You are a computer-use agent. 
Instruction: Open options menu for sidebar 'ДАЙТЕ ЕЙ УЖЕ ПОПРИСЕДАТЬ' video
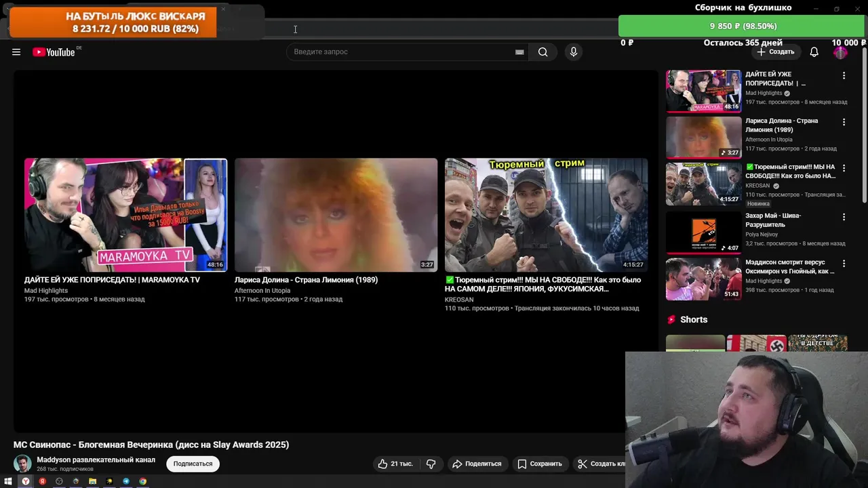click(x=844, y=75)
